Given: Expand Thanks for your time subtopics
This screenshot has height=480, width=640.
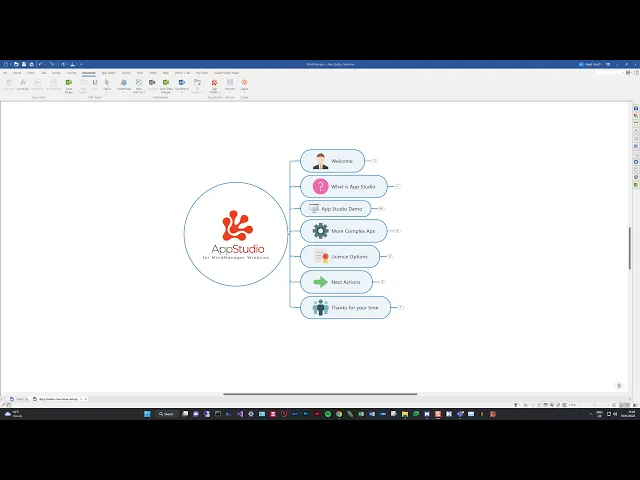Looking at the screenshot, I should 401,307.
